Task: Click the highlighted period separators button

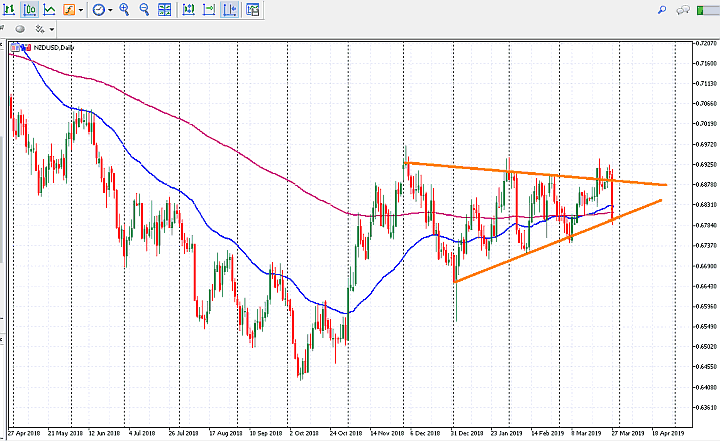Action: [x=230, y=10]
